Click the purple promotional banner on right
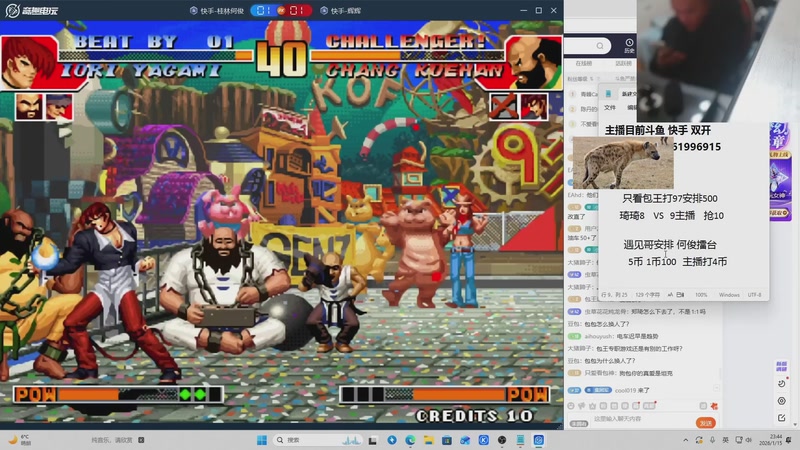Image resolution: width=800 pixels, height=450 pixels. pyautogui.click(x=780, y=171)
